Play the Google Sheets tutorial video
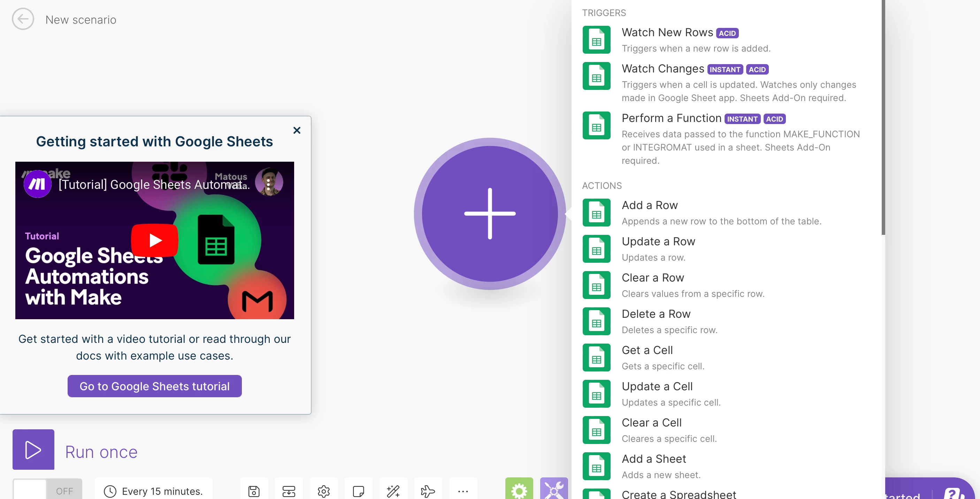This screenshot has width=980, height=499. coord(154,240)
